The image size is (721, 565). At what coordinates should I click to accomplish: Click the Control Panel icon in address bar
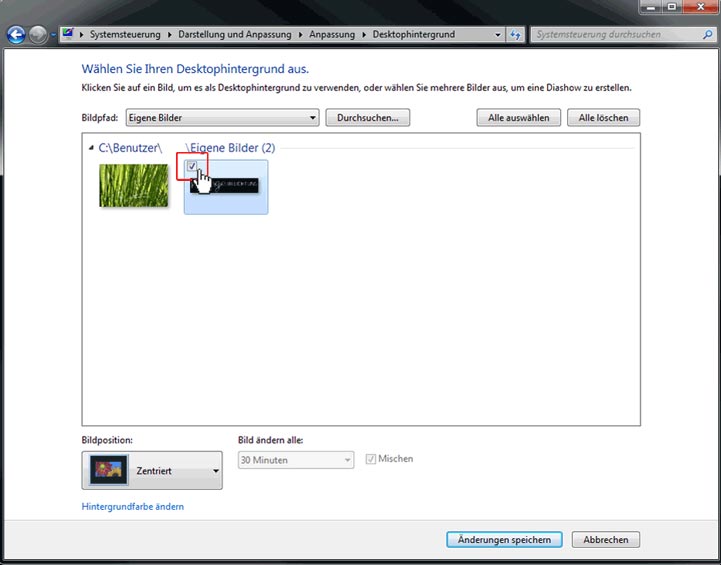point(68,34)
